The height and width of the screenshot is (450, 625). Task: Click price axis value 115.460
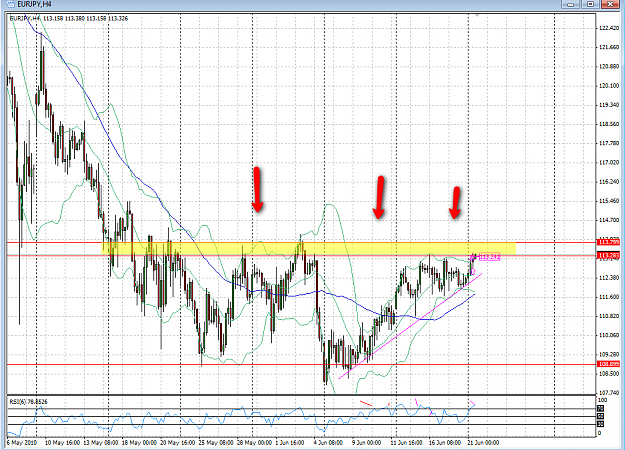click(609, 200)
